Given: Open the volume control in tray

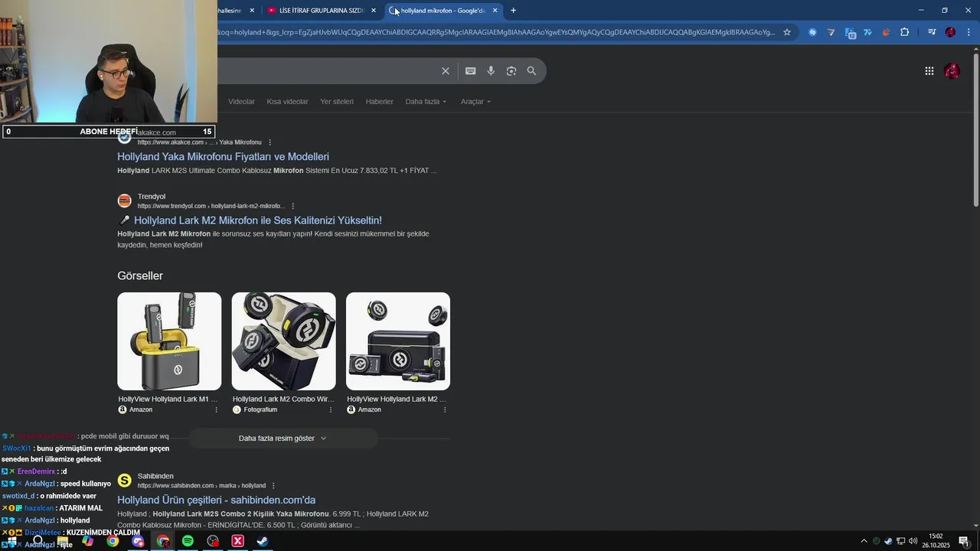Looking at the screenshot, I should tap(913, 541).
